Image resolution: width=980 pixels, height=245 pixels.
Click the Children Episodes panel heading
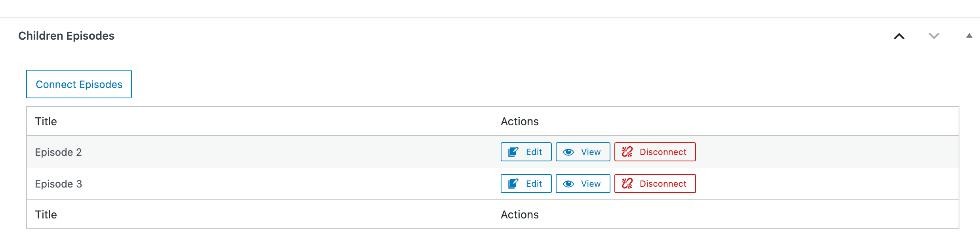click(66, 36)
